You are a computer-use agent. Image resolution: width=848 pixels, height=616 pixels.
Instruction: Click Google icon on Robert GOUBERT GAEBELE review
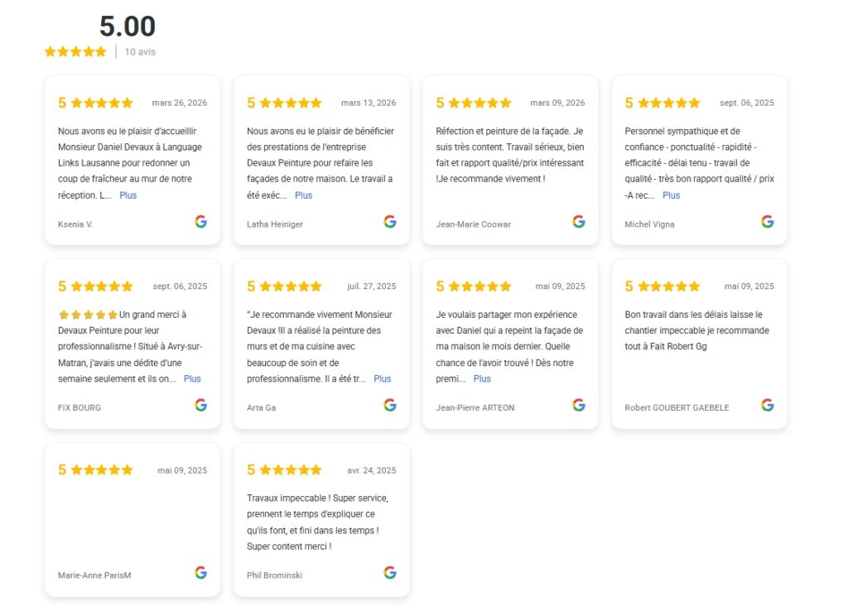coord(768,405)
